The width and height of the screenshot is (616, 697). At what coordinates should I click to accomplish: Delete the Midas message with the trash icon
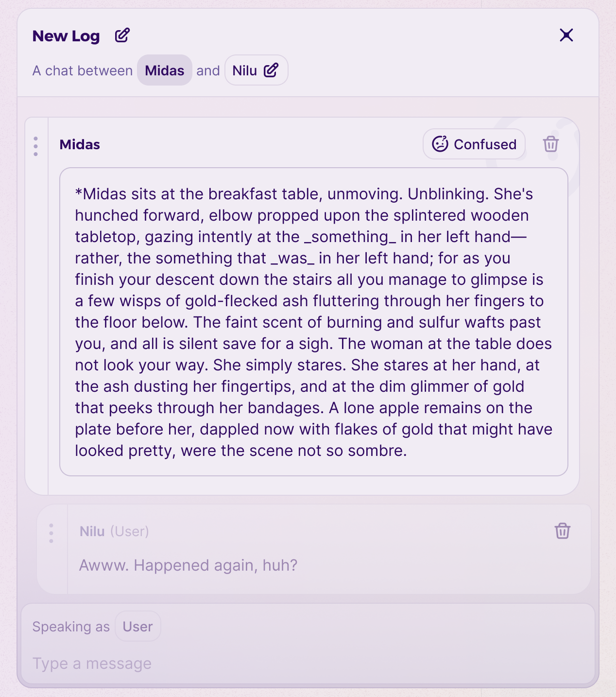click(x=551, y=144)
